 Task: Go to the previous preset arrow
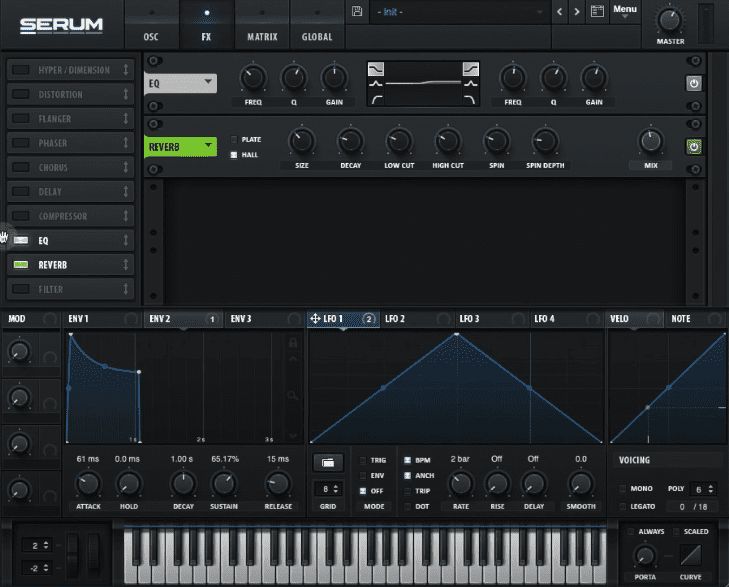559,12
